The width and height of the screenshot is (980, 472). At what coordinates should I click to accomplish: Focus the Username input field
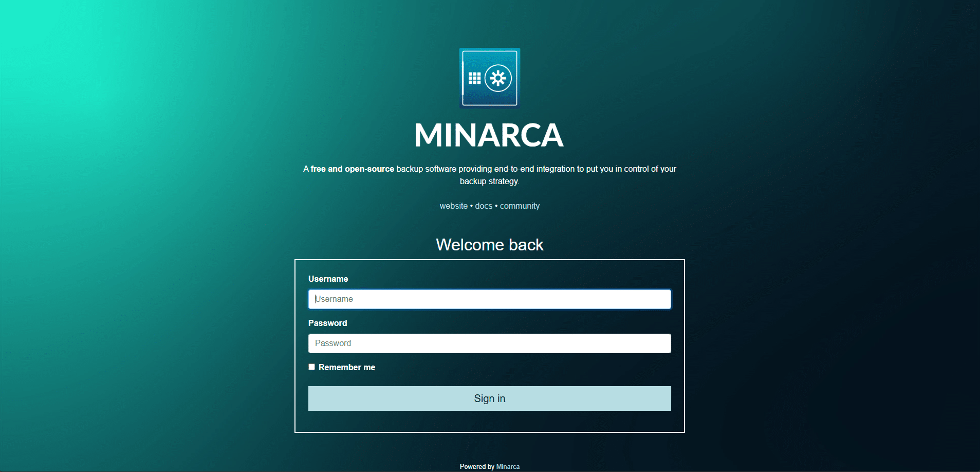click(490, 299)
